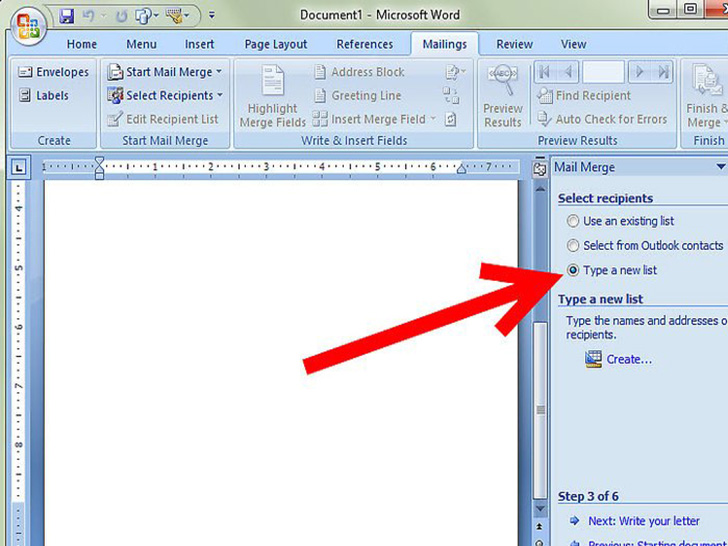The width and height of the screenshot is (728, 546).
Task: Click the Previous Page double-arrow button
Action: coord(540,526)
